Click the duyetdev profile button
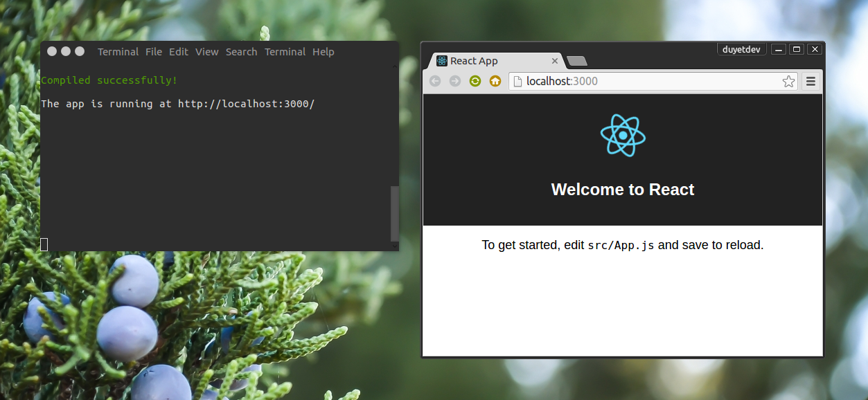The width and height of the screenshot is (868, 400). [x=741, y=49]
